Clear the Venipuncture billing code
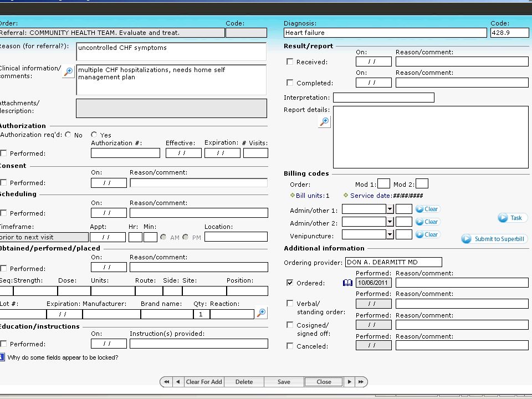532x399 pixels. pyautogui.click(x=427, y=234)
